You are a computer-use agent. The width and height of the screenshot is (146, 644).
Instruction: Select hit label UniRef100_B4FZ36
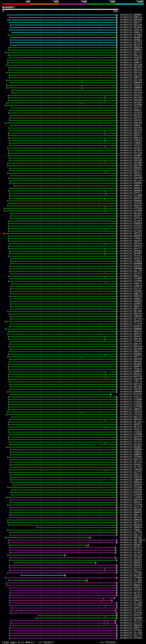(x=131, y=70)
